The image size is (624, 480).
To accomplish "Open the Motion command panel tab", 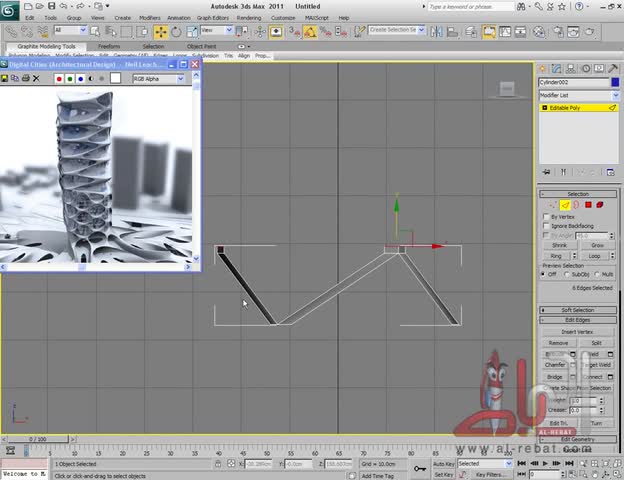I will click(586, 69).
